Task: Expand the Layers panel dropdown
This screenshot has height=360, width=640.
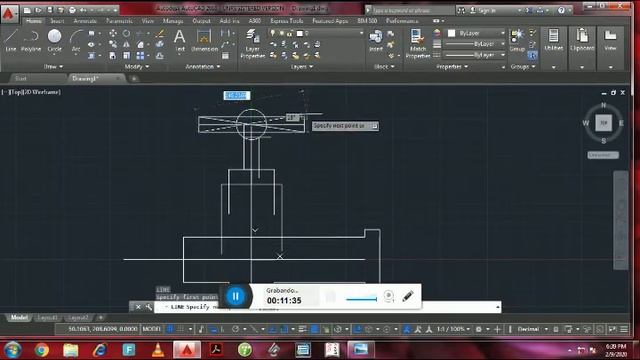Action: [302, 66]
